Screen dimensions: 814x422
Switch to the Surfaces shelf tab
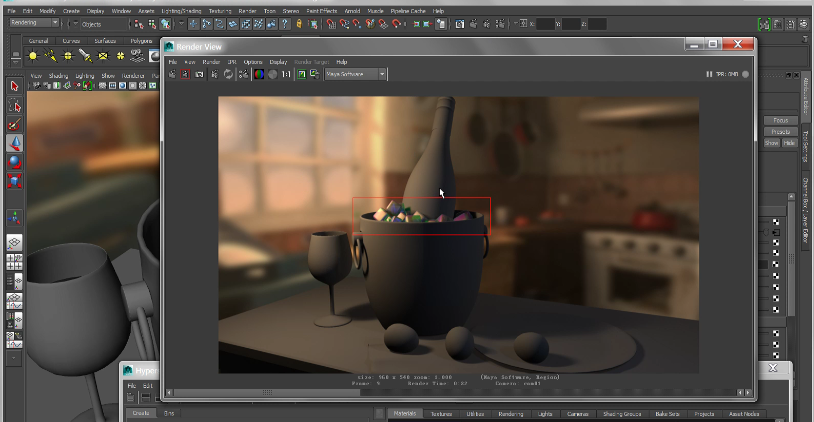tap(105, 40)
